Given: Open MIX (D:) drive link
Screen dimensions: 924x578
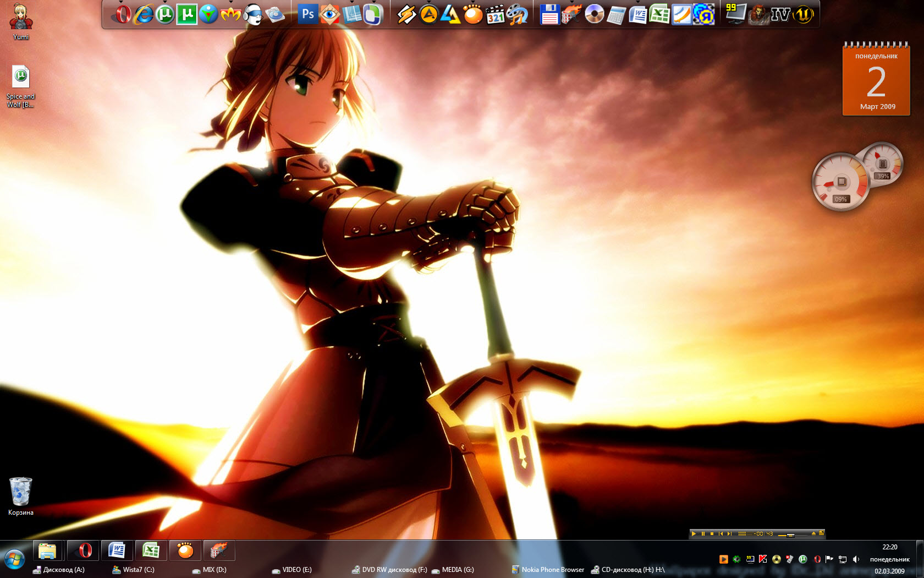Looking at the screenshot, I should click(209, 570).
